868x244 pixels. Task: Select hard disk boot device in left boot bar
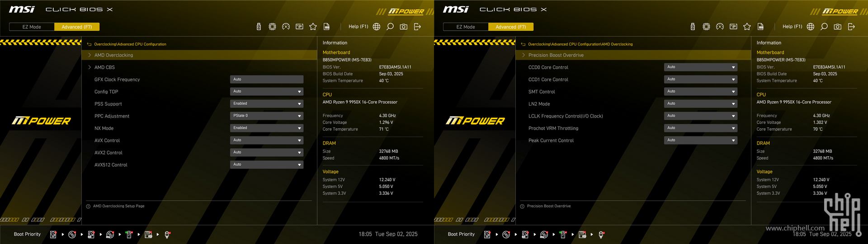[x=53, y=235]
